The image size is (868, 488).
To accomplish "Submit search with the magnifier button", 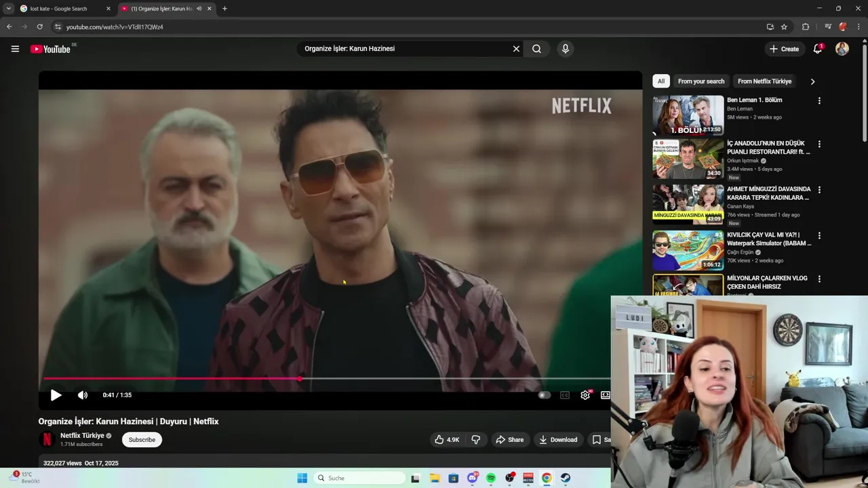I will (x=536, y=49).
